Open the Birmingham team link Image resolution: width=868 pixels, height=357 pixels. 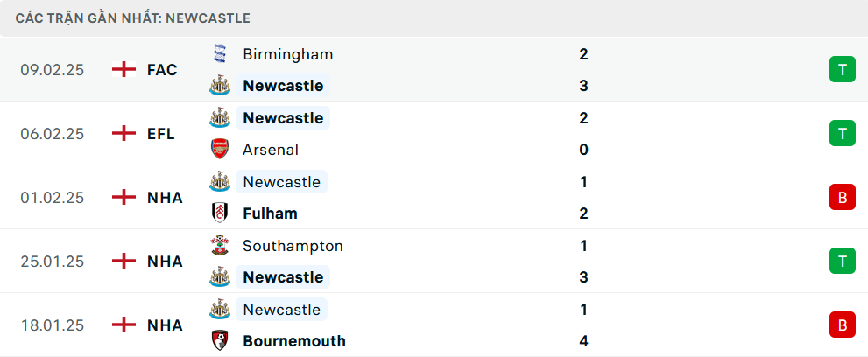(287, 54)
